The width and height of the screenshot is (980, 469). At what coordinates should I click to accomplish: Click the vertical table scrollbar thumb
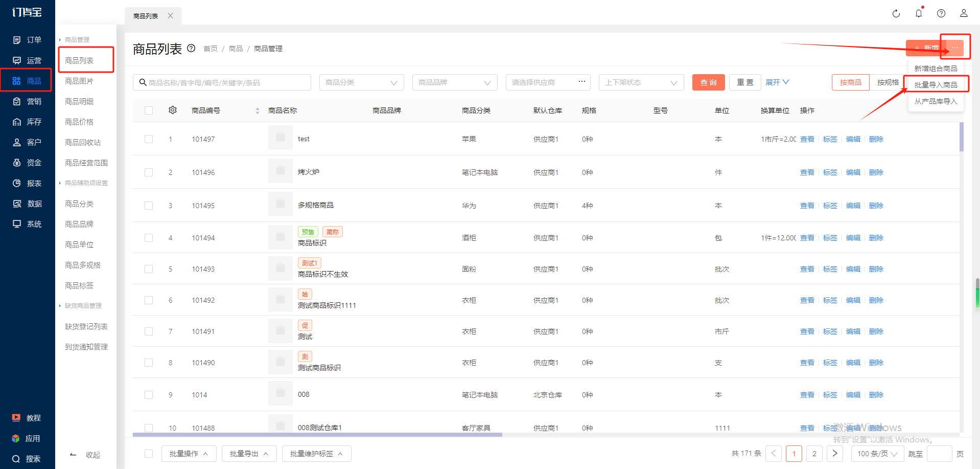962,137
